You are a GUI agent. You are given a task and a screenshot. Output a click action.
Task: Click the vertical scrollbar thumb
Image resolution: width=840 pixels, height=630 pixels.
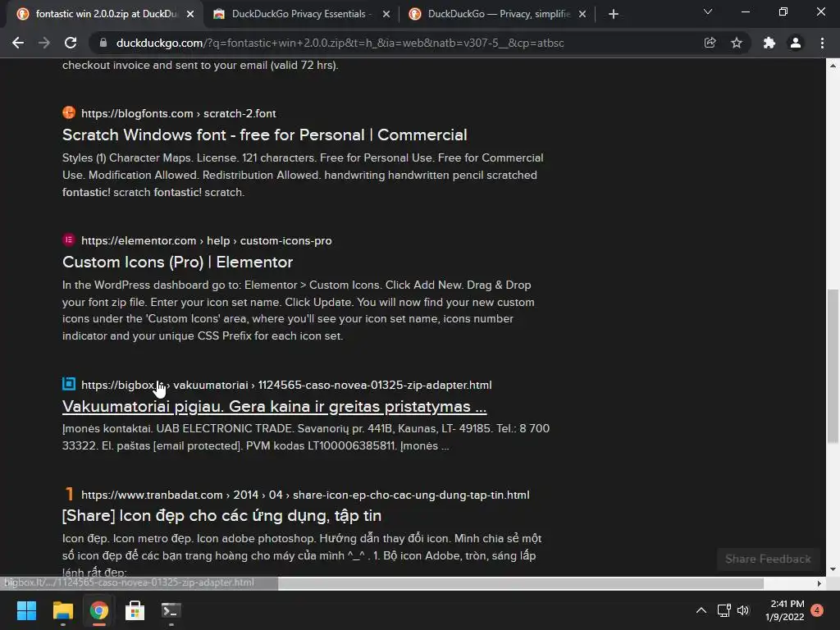click(x=833, y=366)
